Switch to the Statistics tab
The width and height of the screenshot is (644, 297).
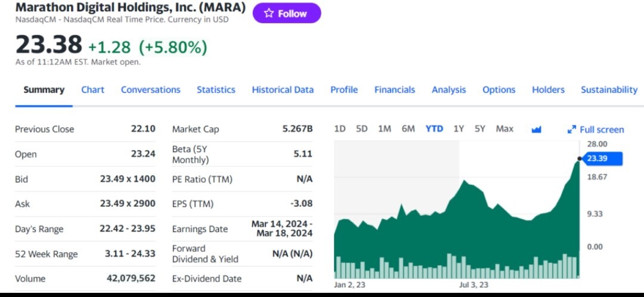(216, 90)
